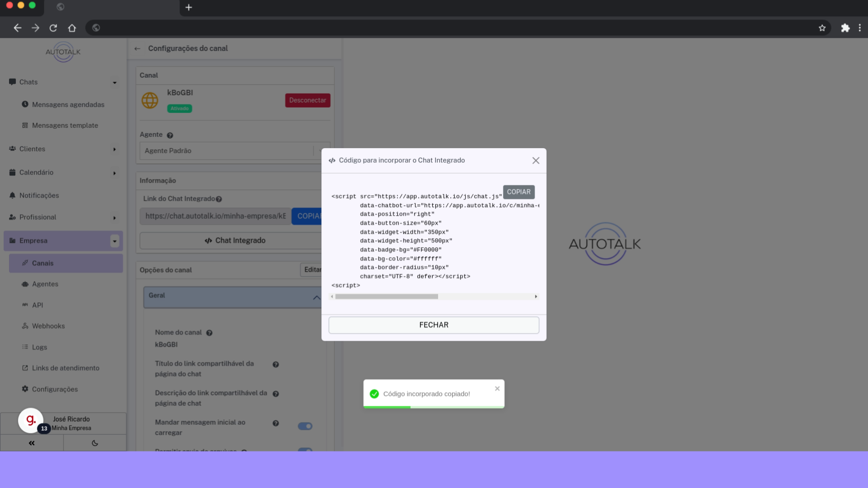
Task: Click the Logs list icon
Action: click(x=25, y=347)
